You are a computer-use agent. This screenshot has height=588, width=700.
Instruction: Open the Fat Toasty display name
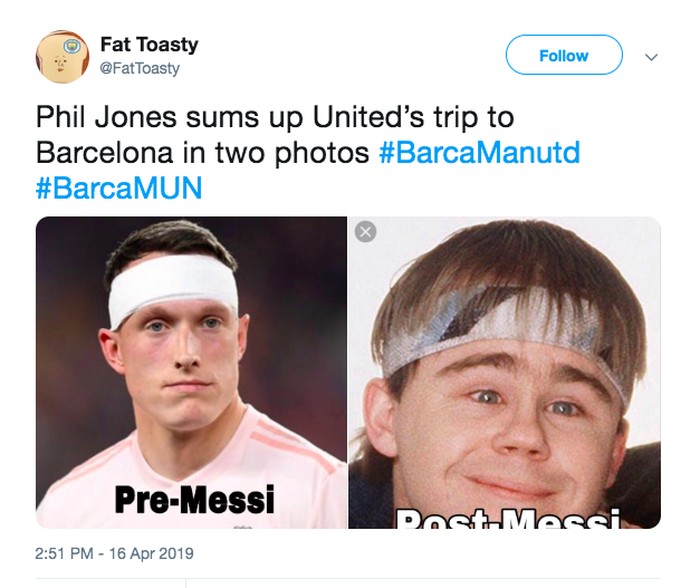coord(149,44)
